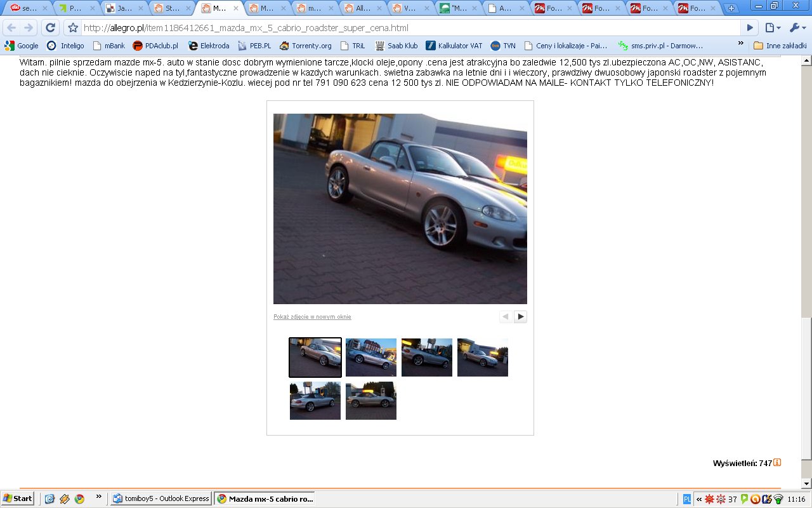Open the TVN bookmark
This screenshot has width=812, height=508.
tap(503, 46)
